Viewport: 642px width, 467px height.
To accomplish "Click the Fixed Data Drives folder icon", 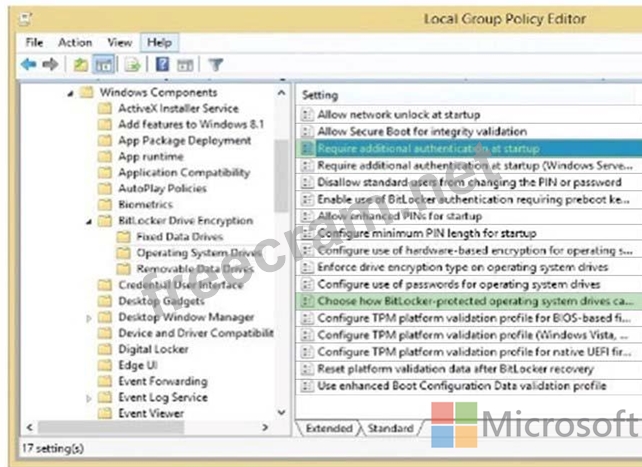I will pyautogui.click(x=123, y=237).
